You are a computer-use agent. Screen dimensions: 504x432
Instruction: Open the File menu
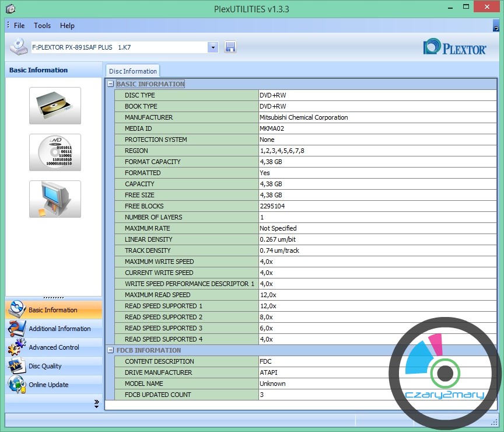pyautogui.click(x=19, y=26)
